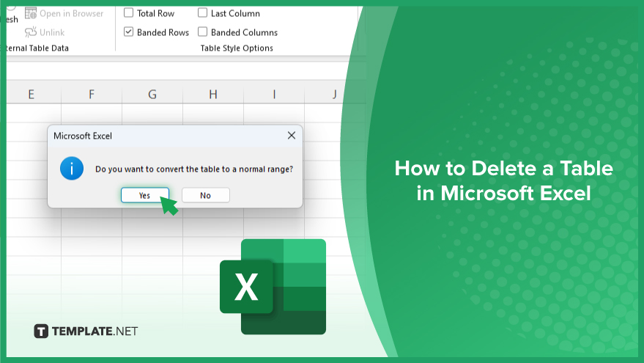644x363 pixels.
Task: Click 'Table Style Options' group label
Action: click(x=237, y=48)
